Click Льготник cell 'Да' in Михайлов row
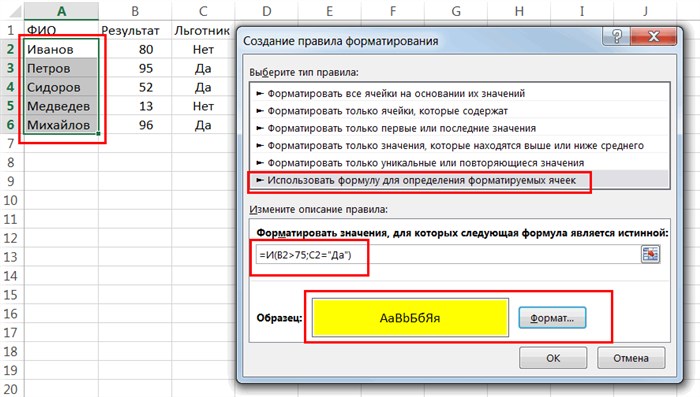This screenshot has height=397, width=700. pos(203,125)
